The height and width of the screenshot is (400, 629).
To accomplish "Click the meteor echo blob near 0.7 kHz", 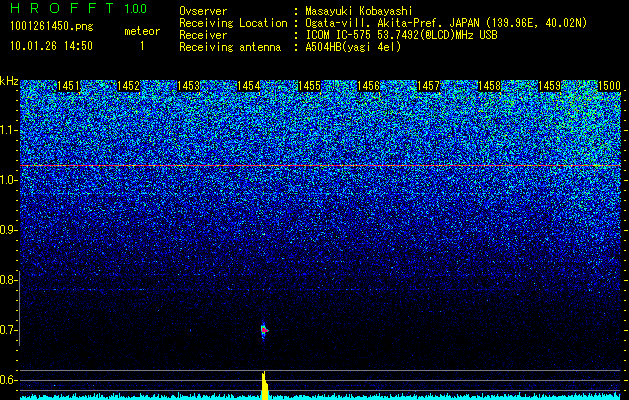I will pos(264,331).
